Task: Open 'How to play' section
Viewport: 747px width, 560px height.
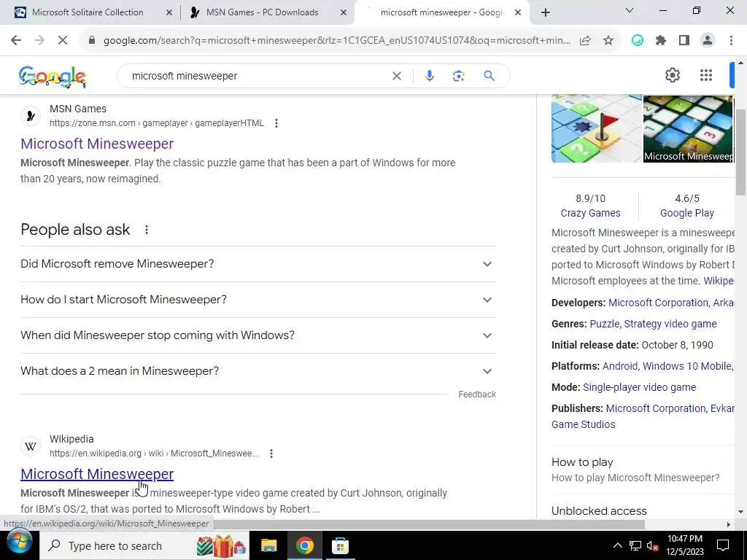Action: 582,462
